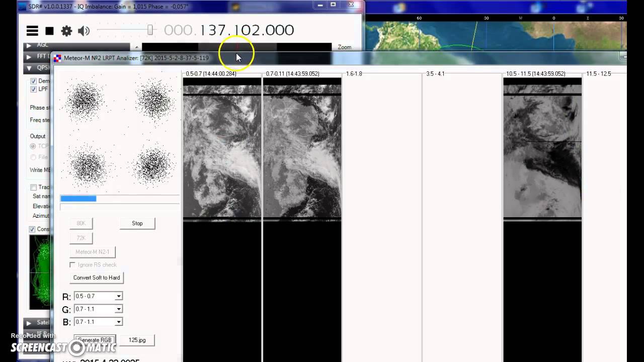
Task: Select the TCP output radio button
Action: click(x=33, y=146)
